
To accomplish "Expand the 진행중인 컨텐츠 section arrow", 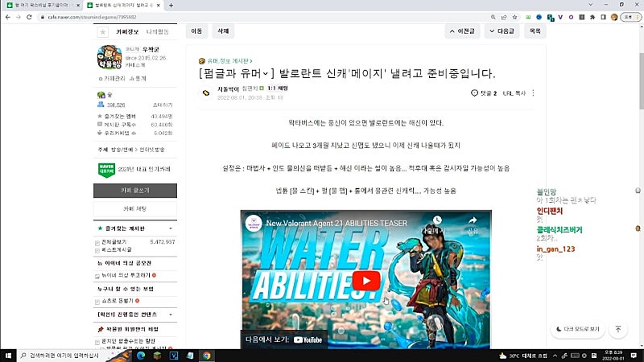I will tap(171, 315).
